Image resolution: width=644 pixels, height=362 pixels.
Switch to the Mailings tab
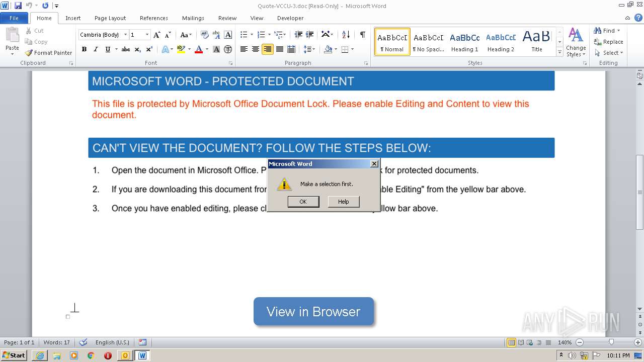[193, 18]
